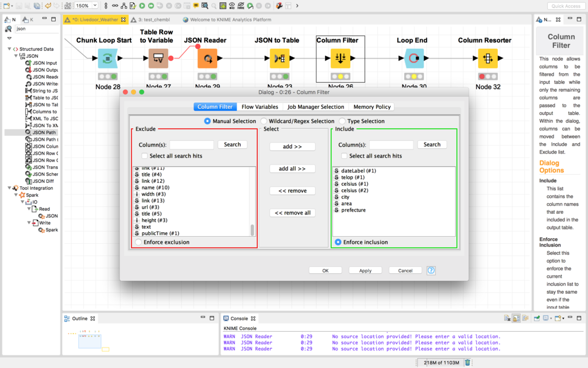Click the Include Column(s) search field

pyautogui.click(x=391, y=144)
